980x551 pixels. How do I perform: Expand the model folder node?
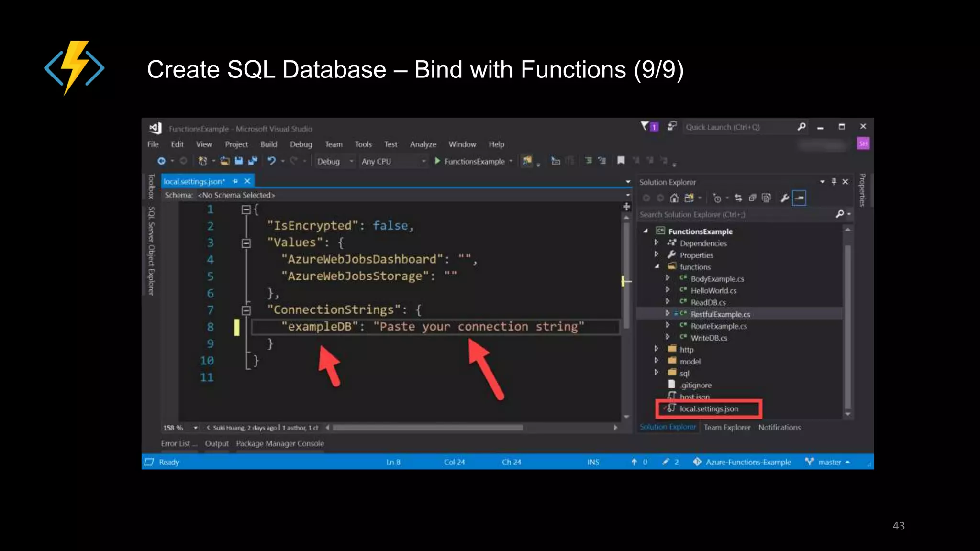[x=657, y=360]
